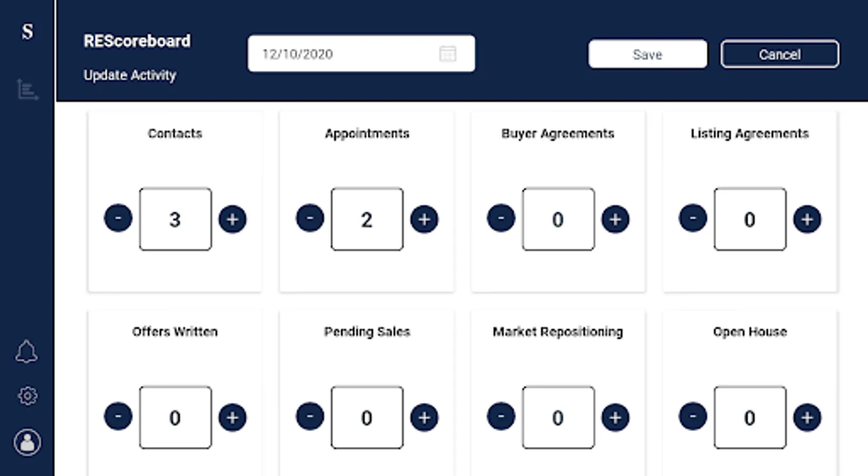Add one to Buyer Agreements
This screenshot has height=476, width=868.
coord(615,219)
